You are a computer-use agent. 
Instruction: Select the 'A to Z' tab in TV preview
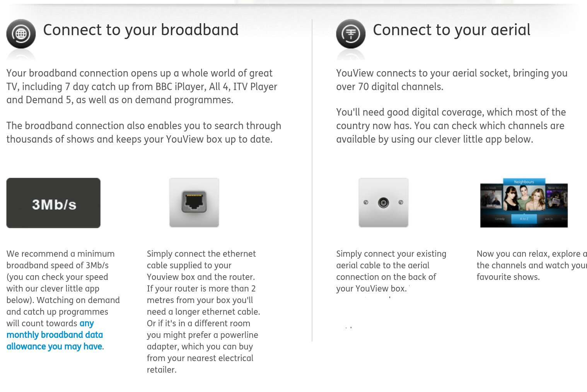point(524,219)
